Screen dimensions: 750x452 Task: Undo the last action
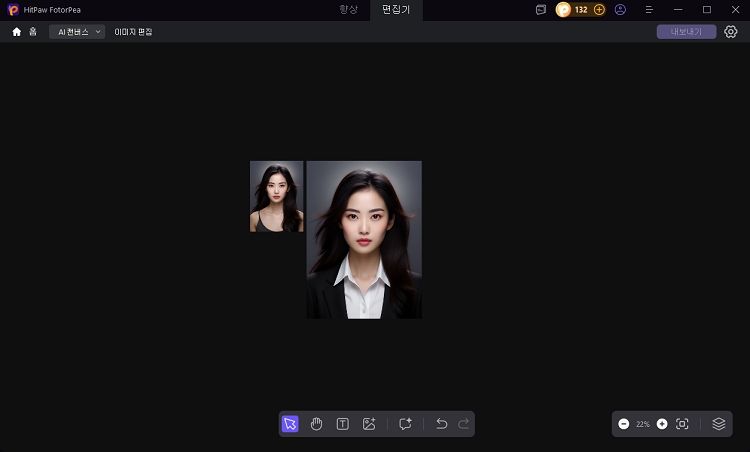[441, 424]
